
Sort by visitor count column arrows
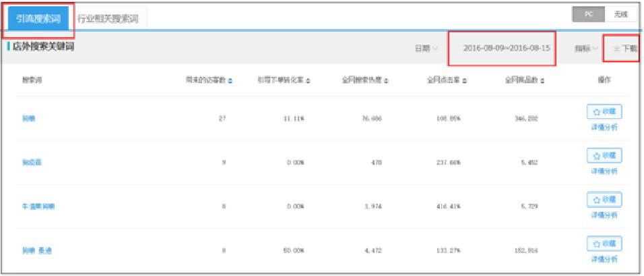point(230,80)
